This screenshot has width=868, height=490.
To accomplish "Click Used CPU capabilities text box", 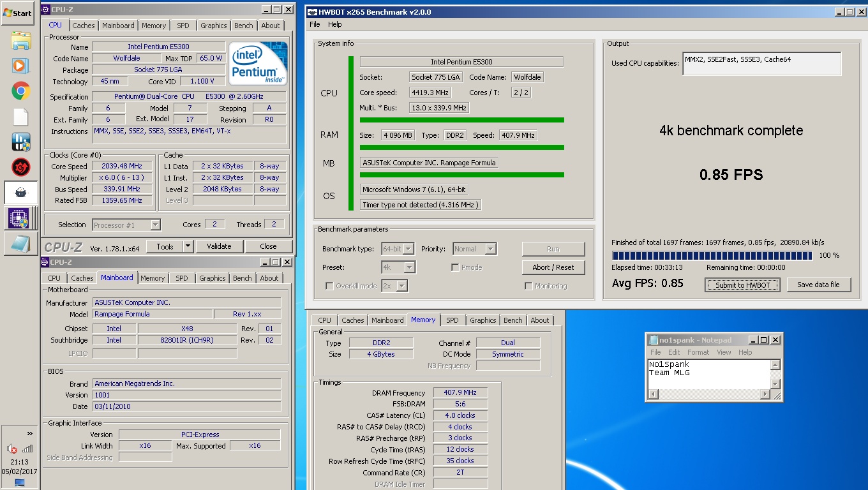I will 761,64.
